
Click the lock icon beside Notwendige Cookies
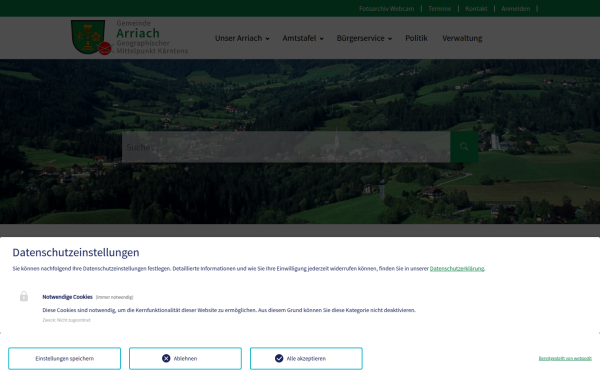pyautogui.click(x=24, y=296)
